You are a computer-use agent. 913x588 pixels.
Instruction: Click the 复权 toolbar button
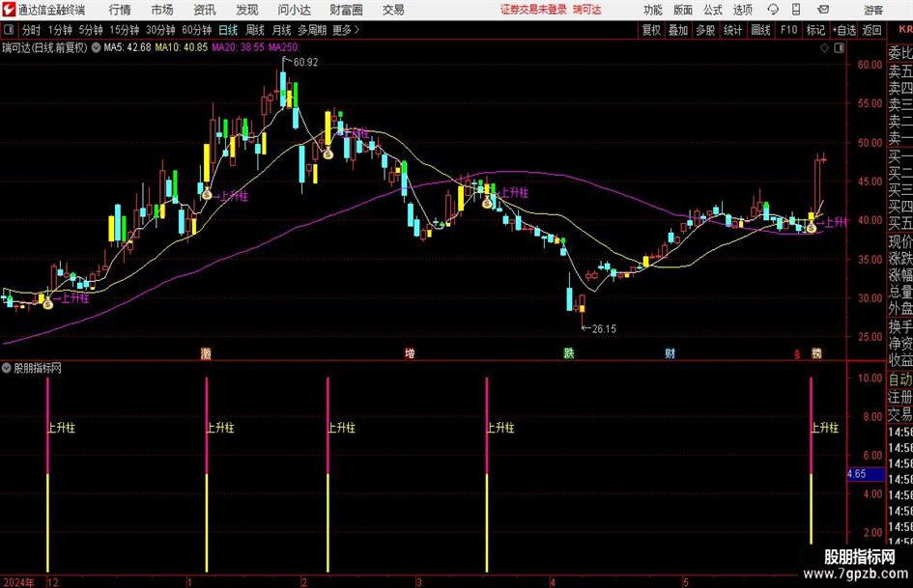click(x=651, y=30)
